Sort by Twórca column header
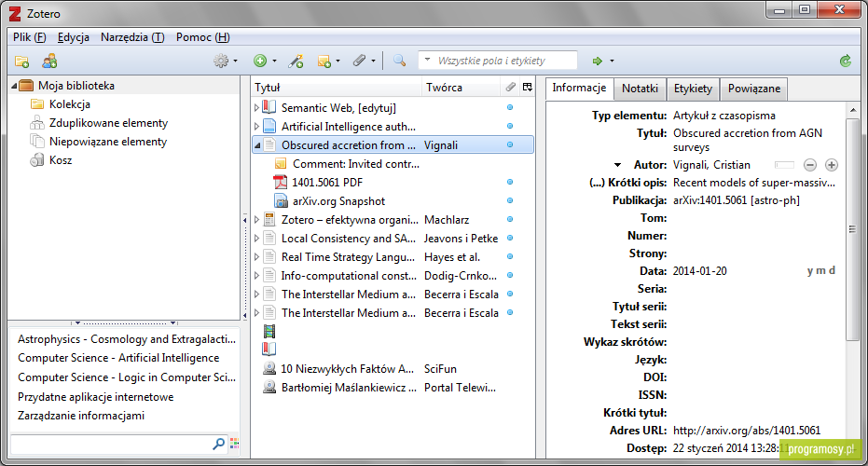Viewport: 868px width, 466px height. tap(461, 88)
